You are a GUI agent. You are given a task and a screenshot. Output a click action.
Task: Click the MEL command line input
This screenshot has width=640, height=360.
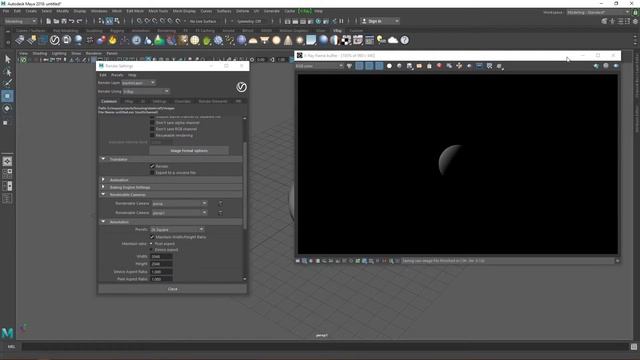325,347
